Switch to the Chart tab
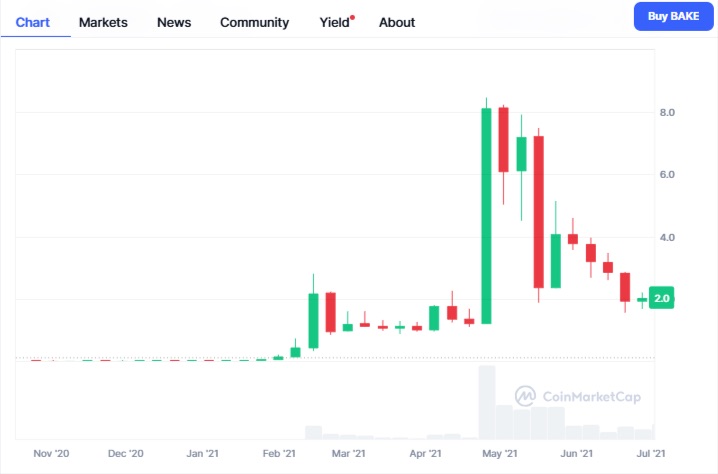Screen dimensions: 718x474 (33, 22)
